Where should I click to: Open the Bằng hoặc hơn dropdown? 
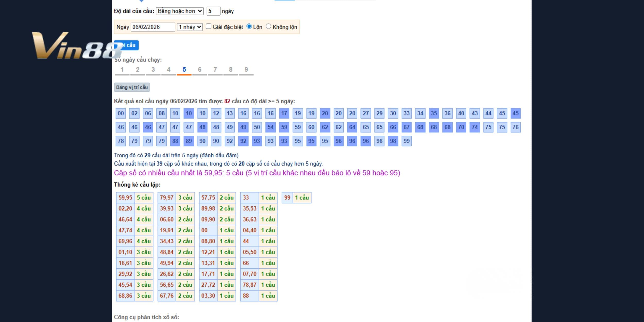coord(180,11)
